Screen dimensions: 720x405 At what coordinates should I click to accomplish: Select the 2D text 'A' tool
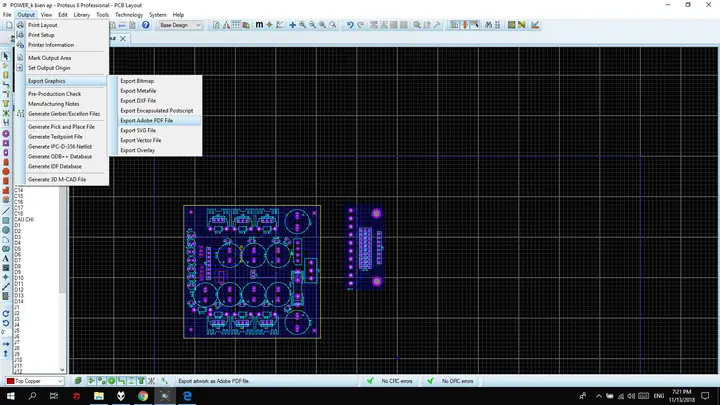(x=6, y=259)
